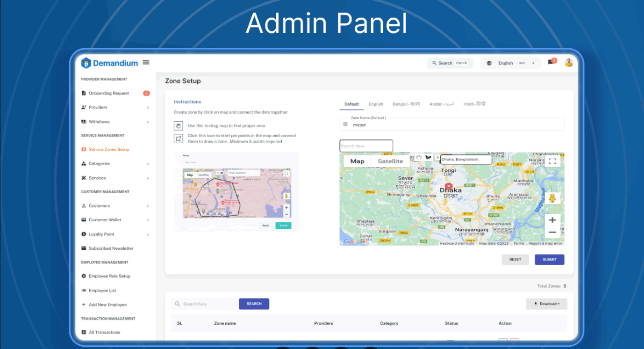Image resolution: width=644 pixels, height=349 pixels.
Task: Click the Street View pegman icon
Action: pyautogui.click(x=552, y=198)
